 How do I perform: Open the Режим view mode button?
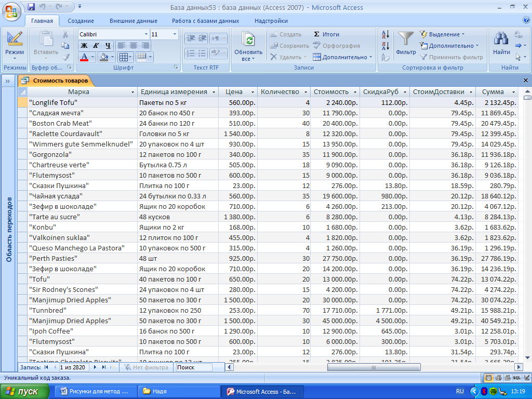tap(15, 46)
